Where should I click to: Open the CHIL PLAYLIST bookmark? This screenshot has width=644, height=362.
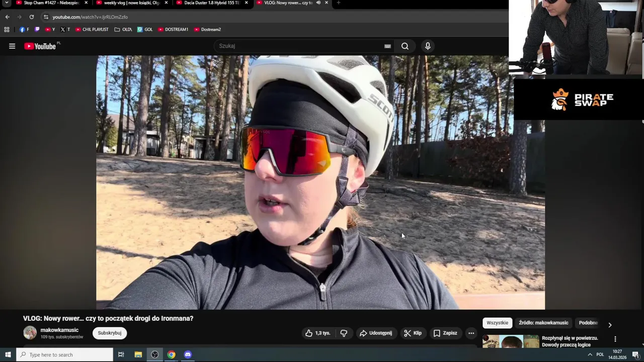(x=92, y=30)
